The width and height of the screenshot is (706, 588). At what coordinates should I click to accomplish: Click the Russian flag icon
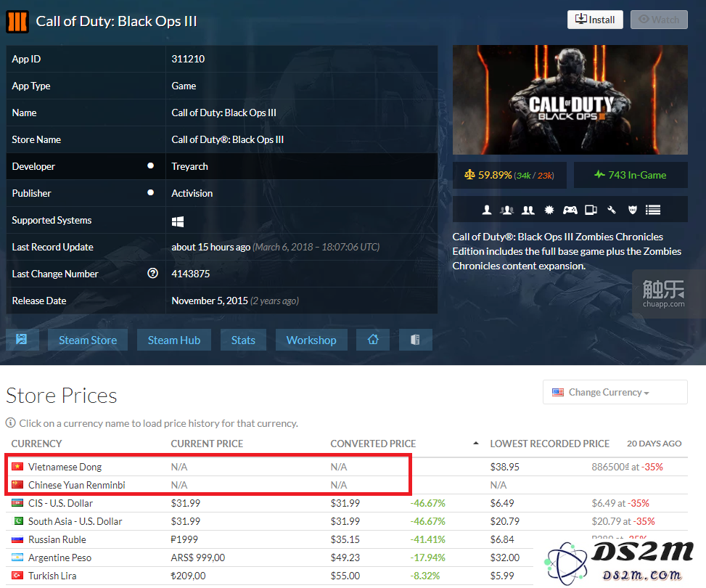pyautogui.click(x=17, y=539)
